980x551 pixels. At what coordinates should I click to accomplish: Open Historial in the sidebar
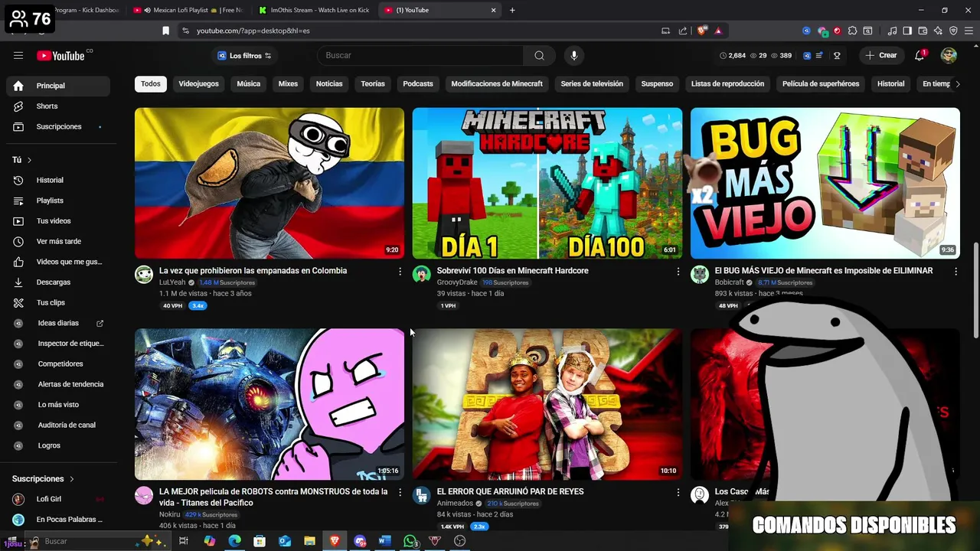tap(58, 180)
